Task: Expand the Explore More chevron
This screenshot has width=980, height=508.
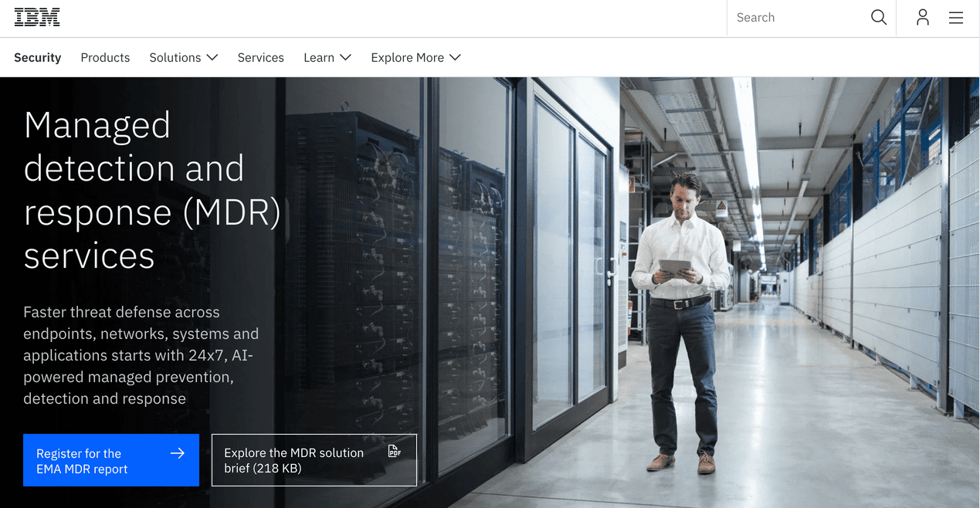Action: click(456, 57)
